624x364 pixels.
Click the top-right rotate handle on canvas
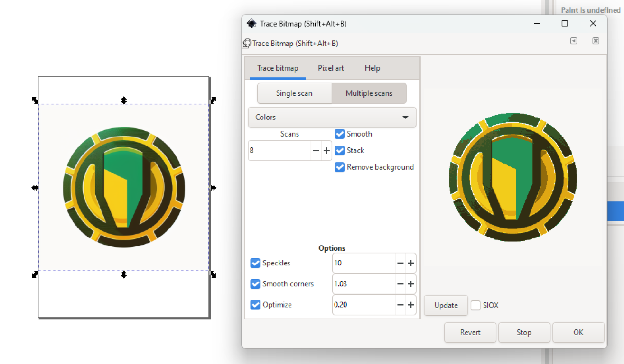point(213,100)
